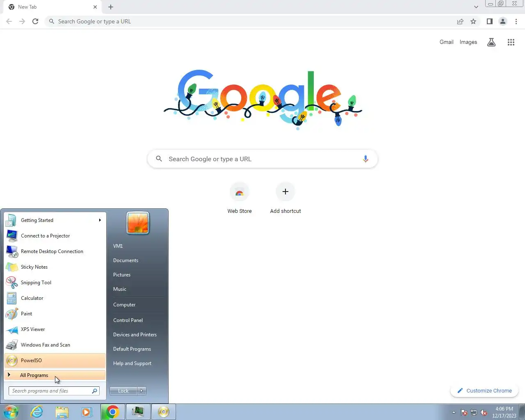This screenshot has width=525, height=420.
Task: Click the share this page icon
Action: (x=460, y=21)
